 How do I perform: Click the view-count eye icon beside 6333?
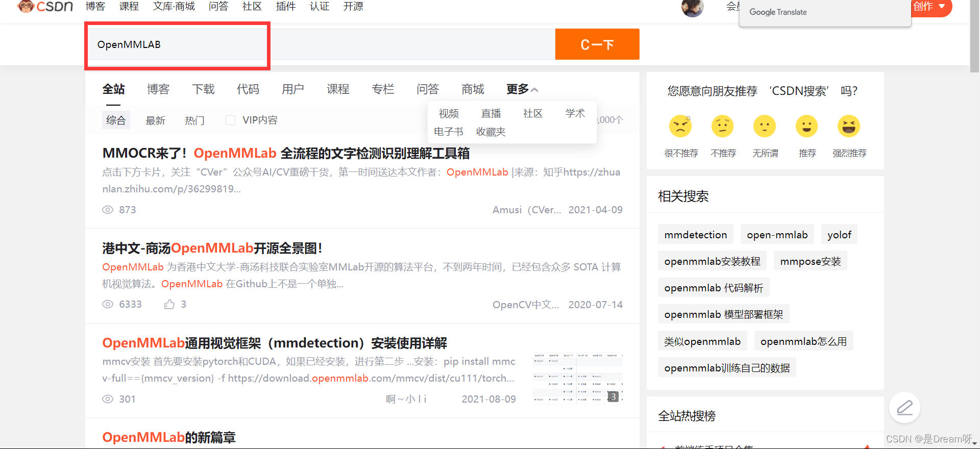[x=108, y=304]
